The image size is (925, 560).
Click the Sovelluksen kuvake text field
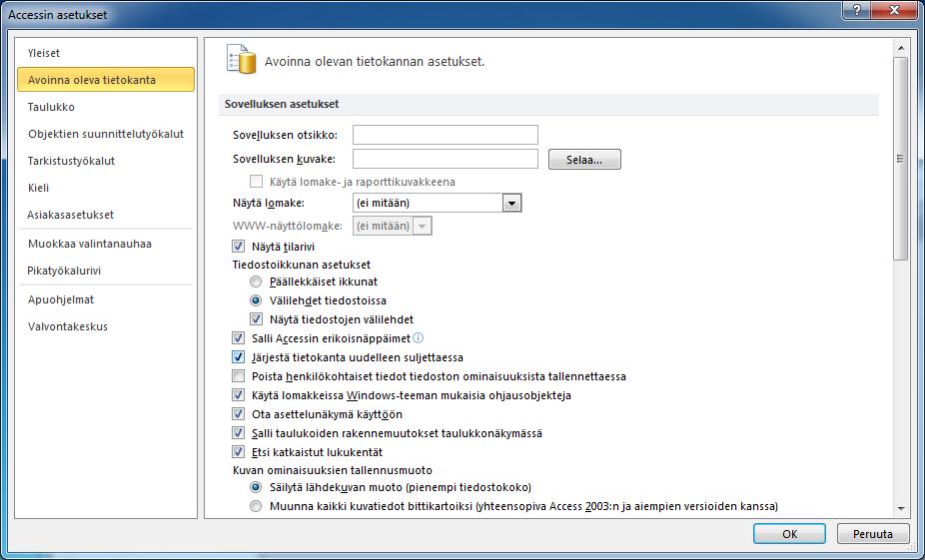point(446,159)
